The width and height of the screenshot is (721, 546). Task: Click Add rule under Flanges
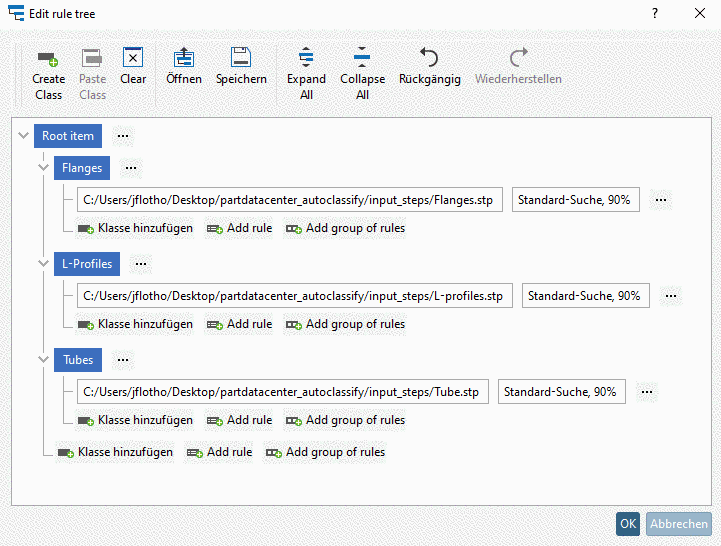coord(239,228)
